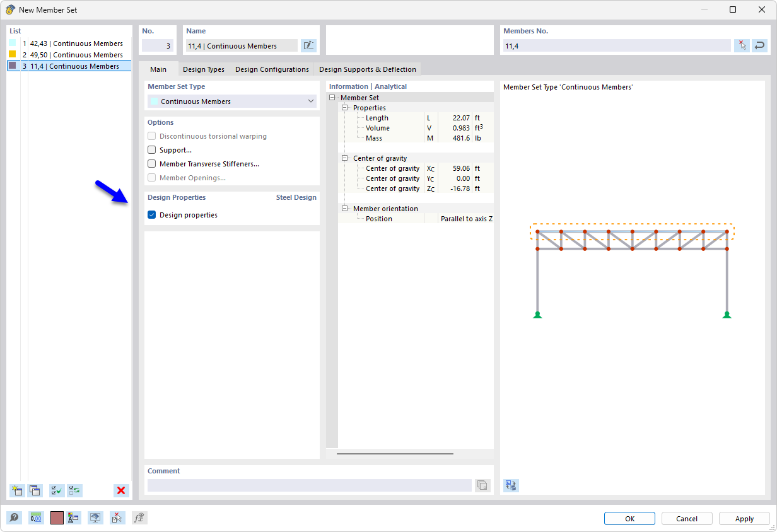Viewport: 777px width, 532px height.
Task: Enable the Support option
Action: 151,150
